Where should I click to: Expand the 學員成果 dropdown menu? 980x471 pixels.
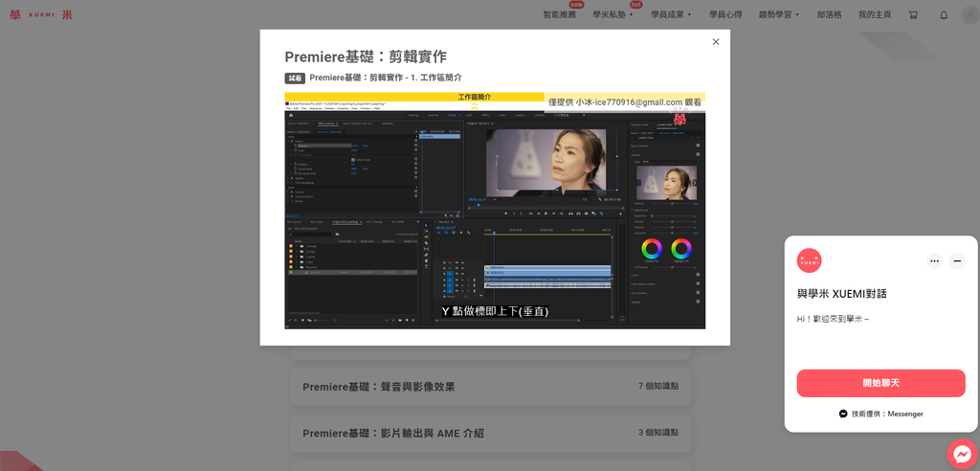click(x=671, y=15)
